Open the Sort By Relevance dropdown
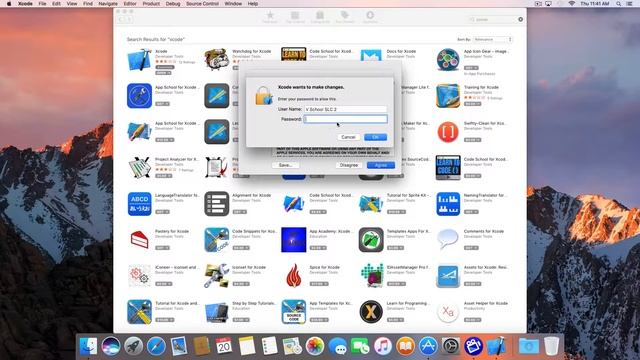640x360 pixels. pyautogui.click(x=493, y=40)
